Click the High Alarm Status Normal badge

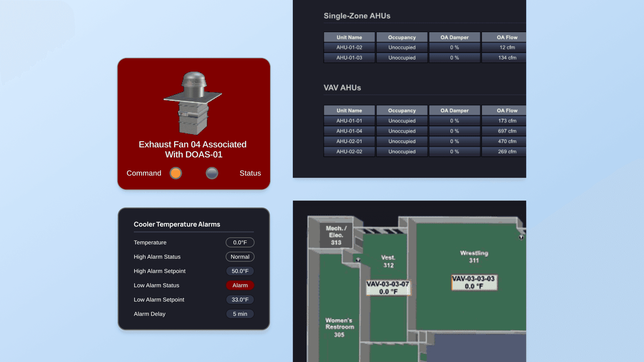[240, 257]
